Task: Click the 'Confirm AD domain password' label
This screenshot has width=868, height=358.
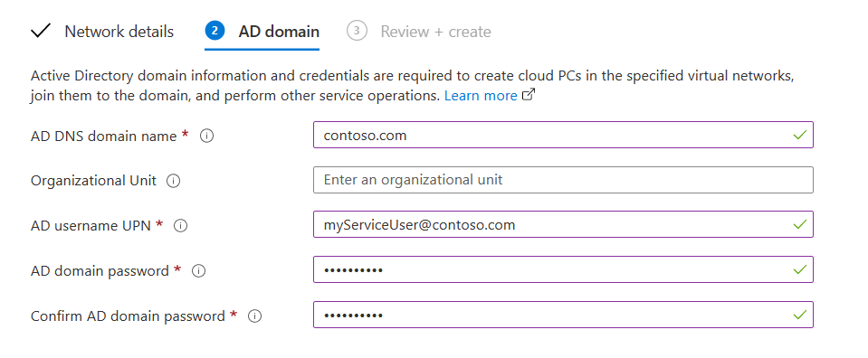Action: [128, 316]
